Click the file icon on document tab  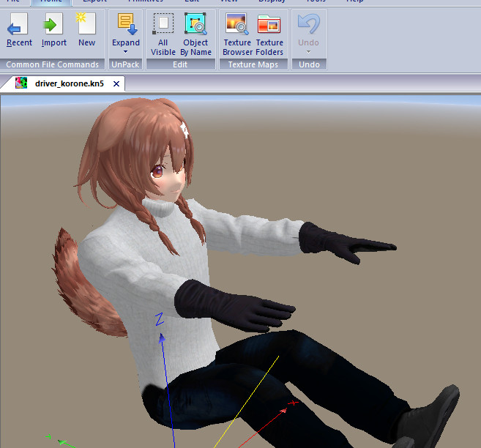[x=22, y=83]
